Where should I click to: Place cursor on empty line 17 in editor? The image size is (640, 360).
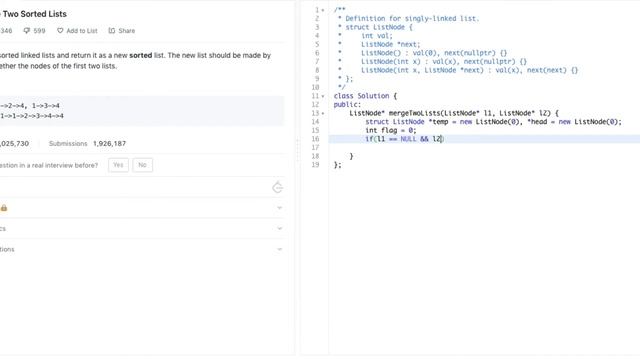click(484, 147)
